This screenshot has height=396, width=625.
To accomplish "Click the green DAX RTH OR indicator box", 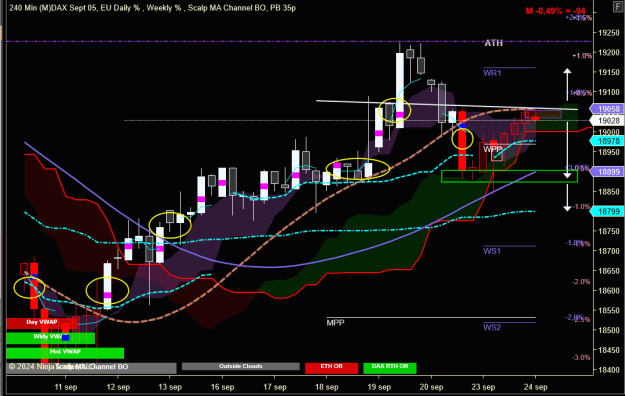I will pos(390,368).
